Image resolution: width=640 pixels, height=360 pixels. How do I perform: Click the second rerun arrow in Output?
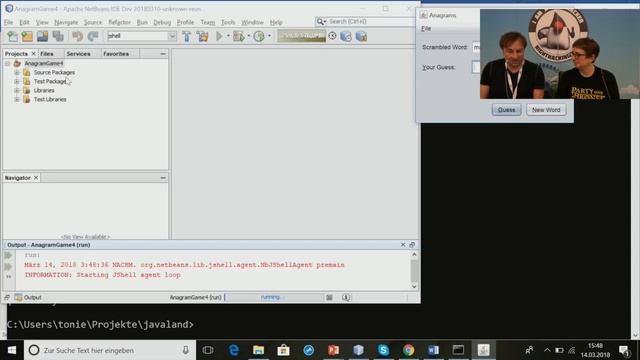click(x=8, y=267)
